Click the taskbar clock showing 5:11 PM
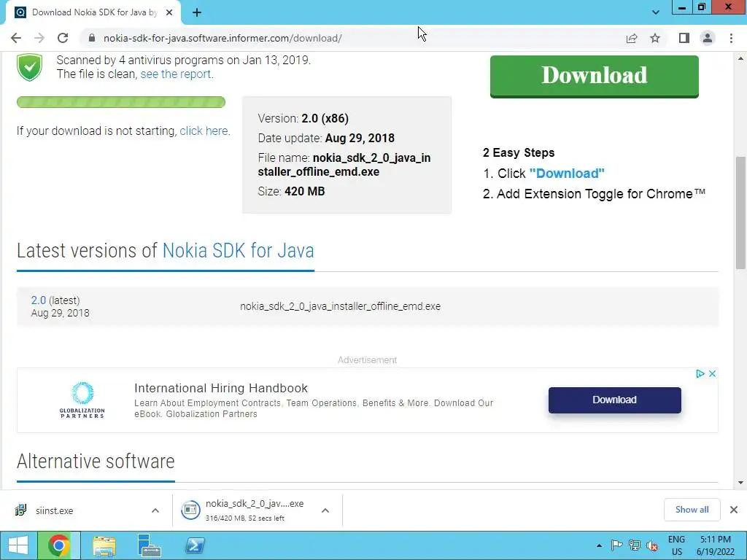Viewport: 747px width, 560px height. click(716, 540)
